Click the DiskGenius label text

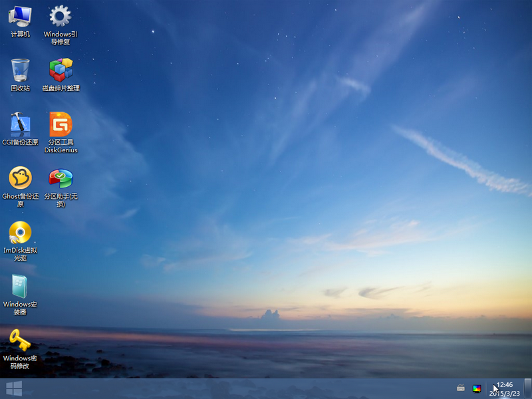point(61,150)
